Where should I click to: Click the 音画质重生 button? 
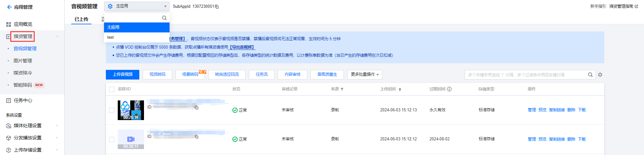(x=327, y=75)
